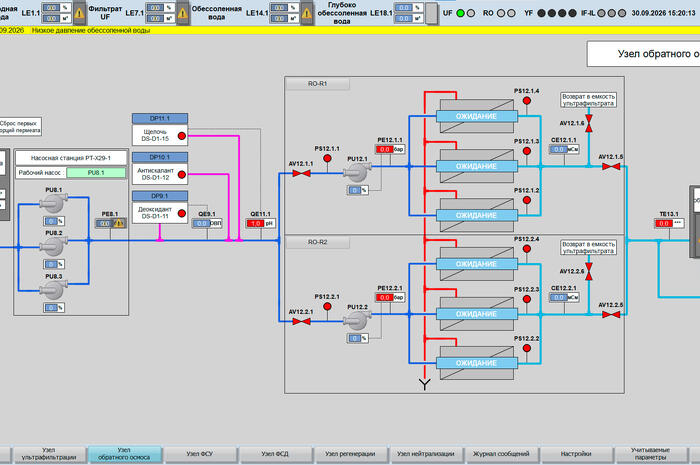Expand the RO-R2 rack panel header

pyautogui.click(x=317, y=242)
